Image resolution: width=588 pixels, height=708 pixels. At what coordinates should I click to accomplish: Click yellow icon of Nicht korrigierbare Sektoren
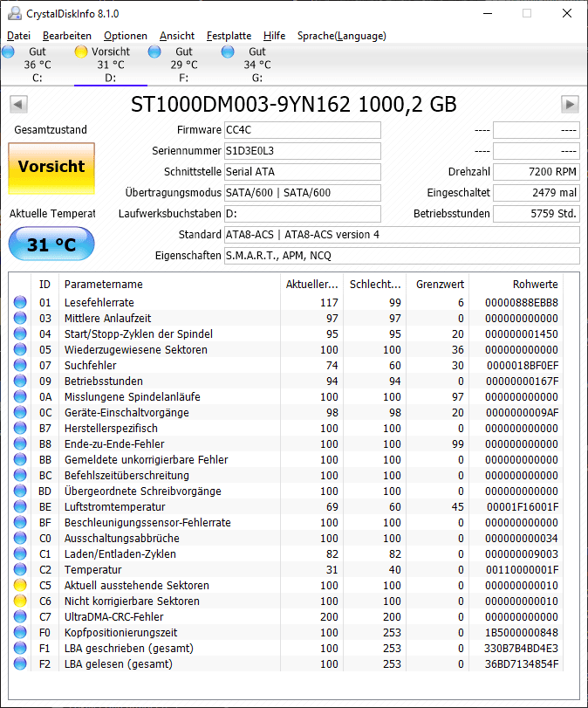tap(20, 601)
